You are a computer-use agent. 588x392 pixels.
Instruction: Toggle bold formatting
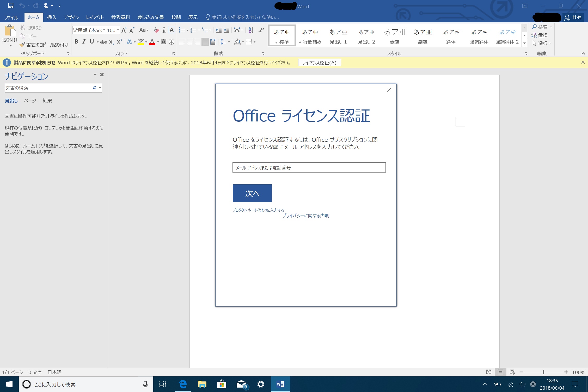[76, 41]
